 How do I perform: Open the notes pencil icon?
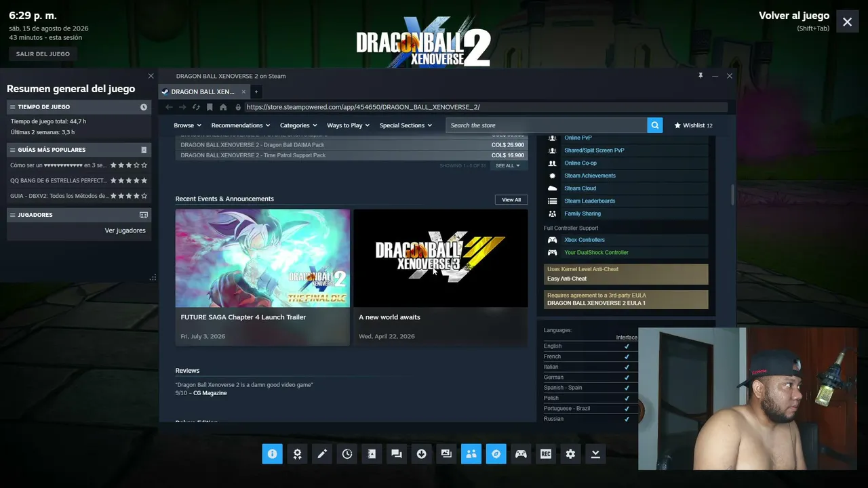pos(322,454)
